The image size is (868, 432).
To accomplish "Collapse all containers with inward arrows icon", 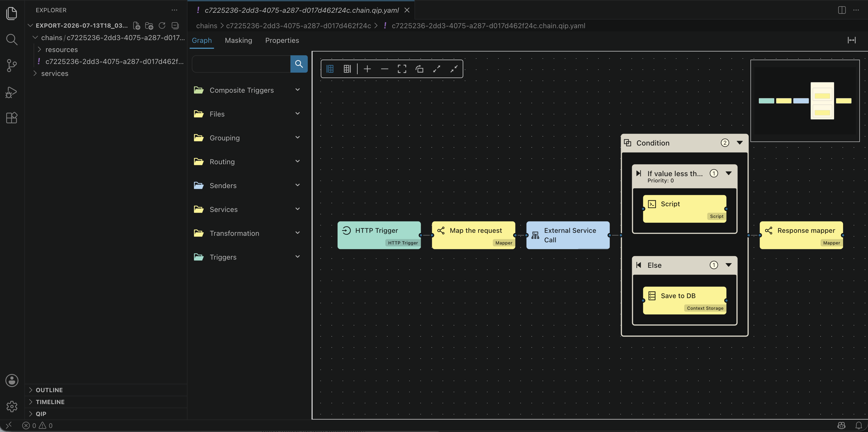I will point(454,69).
